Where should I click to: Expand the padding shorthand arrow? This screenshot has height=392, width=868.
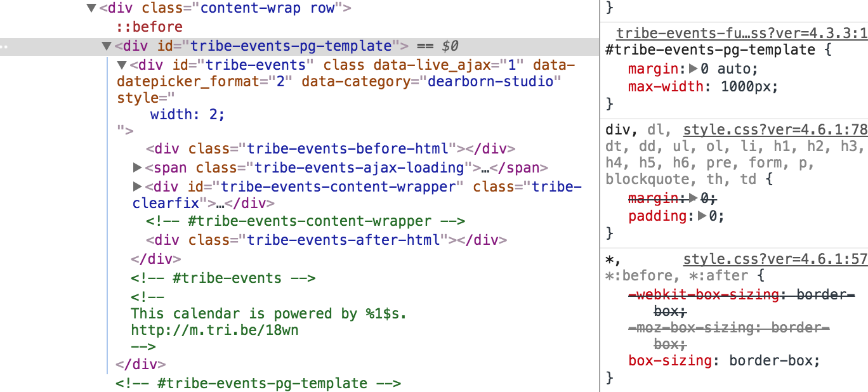click(701, 216)
